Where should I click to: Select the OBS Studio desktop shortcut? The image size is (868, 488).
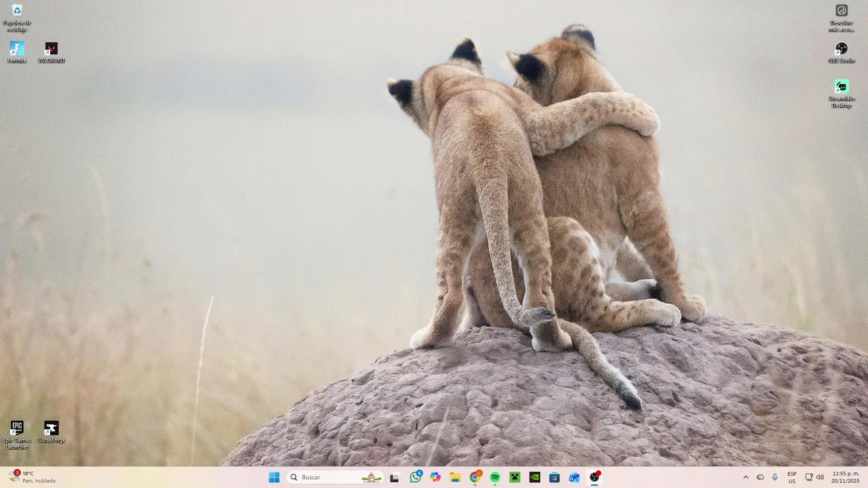point(842,52)
